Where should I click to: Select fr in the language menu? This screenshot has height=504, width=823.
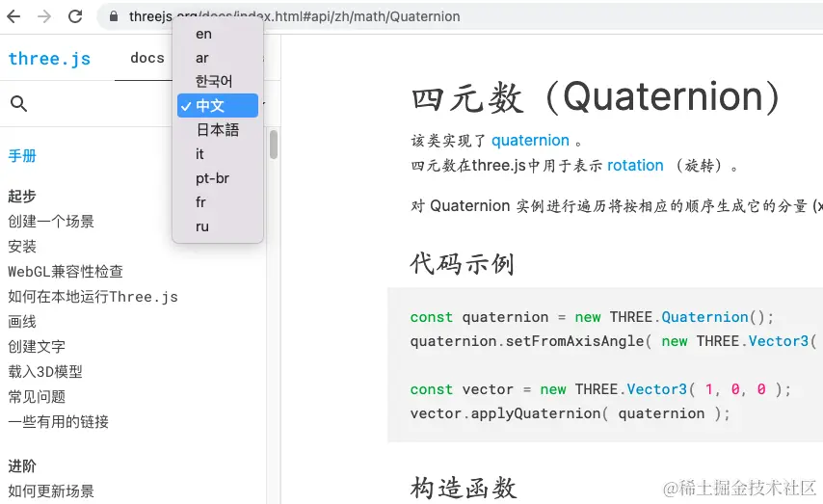click(x=218, y=202)
